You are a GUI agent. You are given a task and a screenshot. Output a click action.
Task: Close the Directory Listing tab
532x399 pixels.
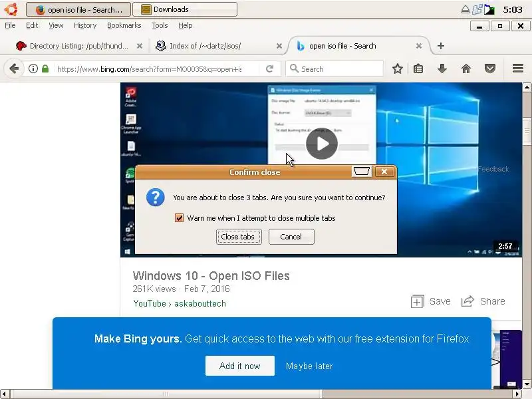coord(140,46)
